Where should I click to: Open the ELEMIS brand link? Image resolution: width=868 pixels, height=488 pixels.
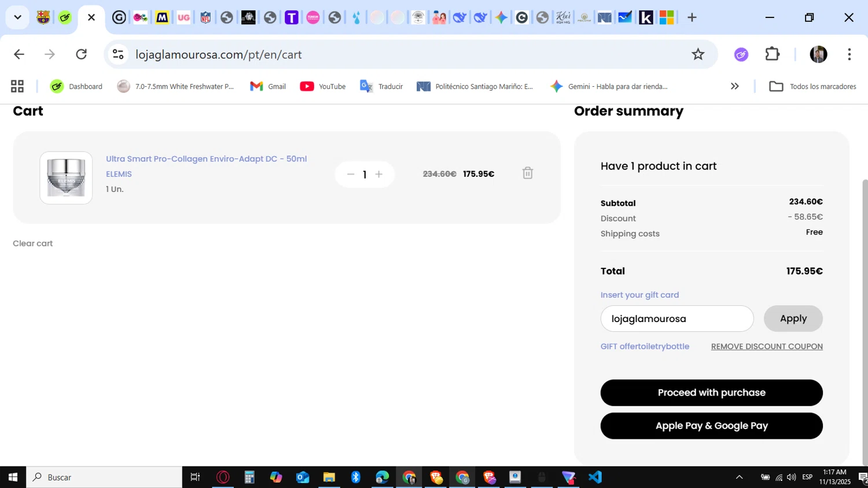click(119, 174)
